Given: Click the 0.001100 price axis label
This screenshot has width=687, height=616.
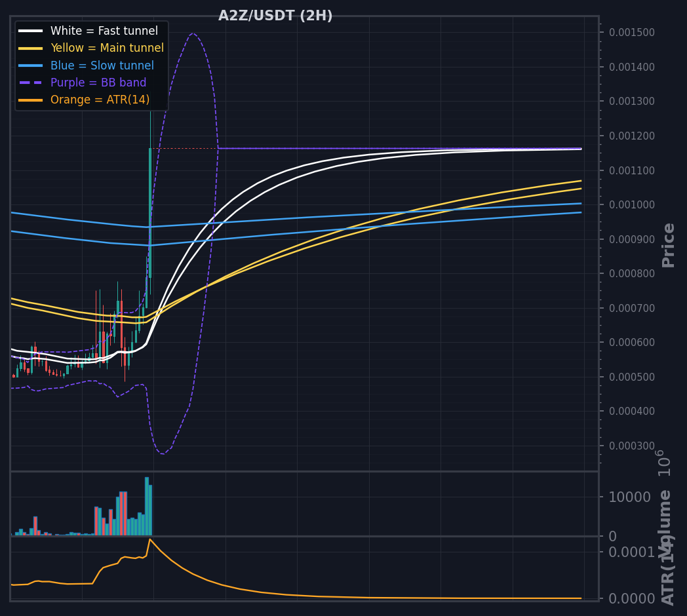Looking at the screenshot, I should coord(632,170).
